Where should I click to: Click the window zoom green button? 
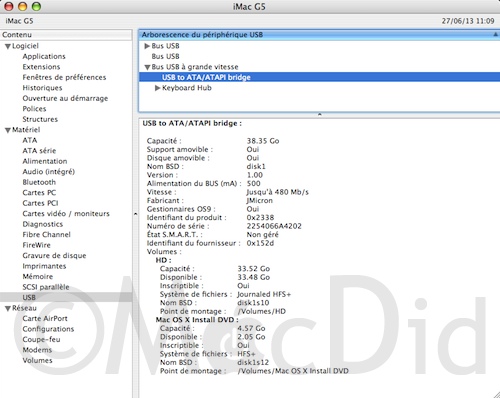36,6
